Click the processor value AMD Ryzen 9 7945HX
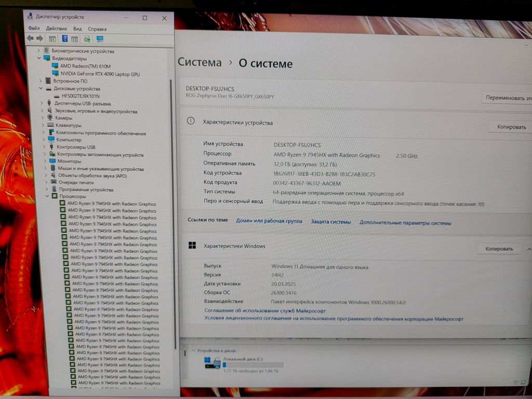 (x=326, y=155)
